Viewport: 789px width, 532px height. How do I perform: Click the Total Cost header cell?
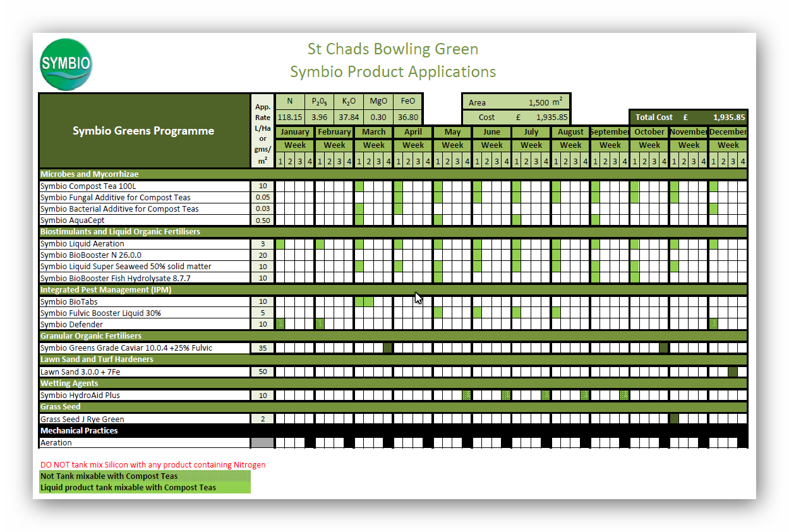(x=689, y=117)
